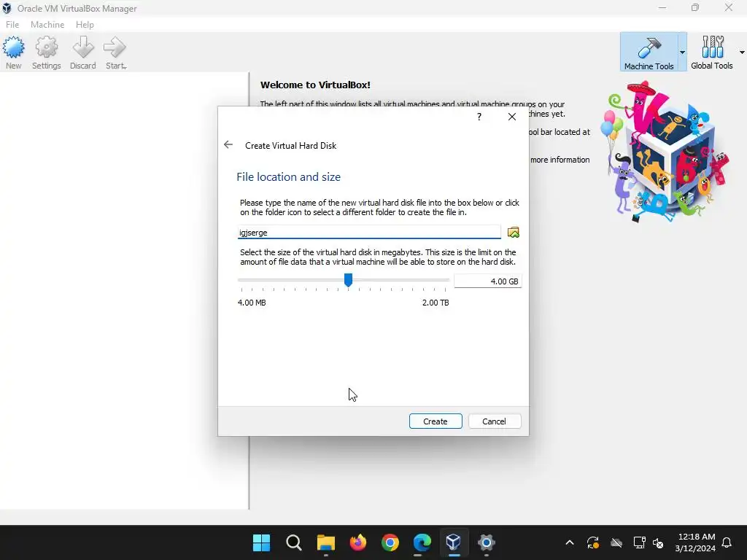
Task: Open the Help menu
Action: coord(85,25)
